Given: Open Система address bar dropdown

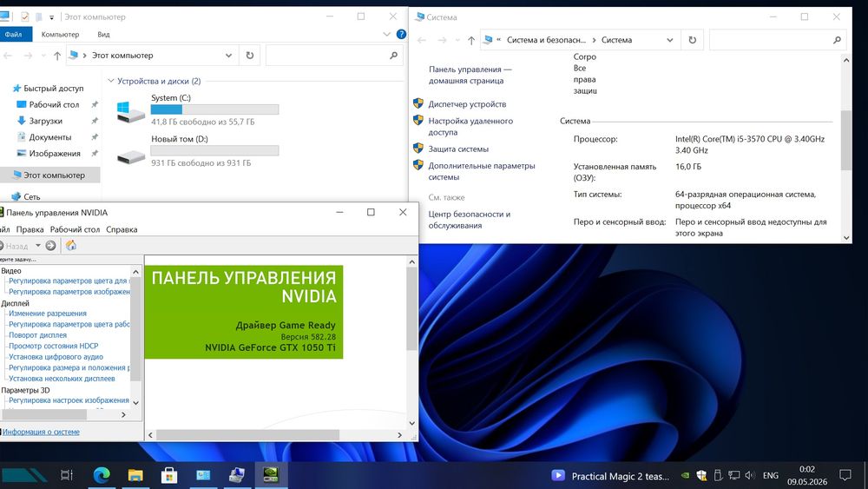Looking at the screenshot, I should pyautogui.click(x=670, y=40).
